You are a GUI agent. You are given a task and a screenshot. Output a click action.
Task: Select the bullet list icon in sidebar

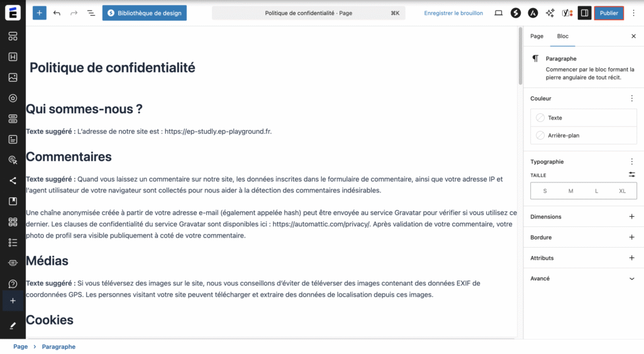[x=13, y=242]
